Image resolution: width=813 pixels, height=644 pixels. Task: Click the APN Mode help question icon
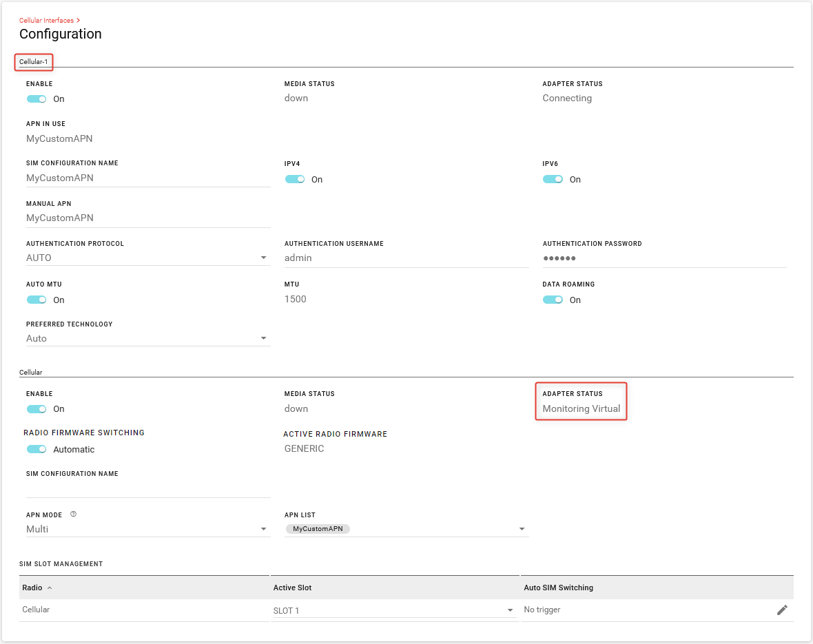73,515
